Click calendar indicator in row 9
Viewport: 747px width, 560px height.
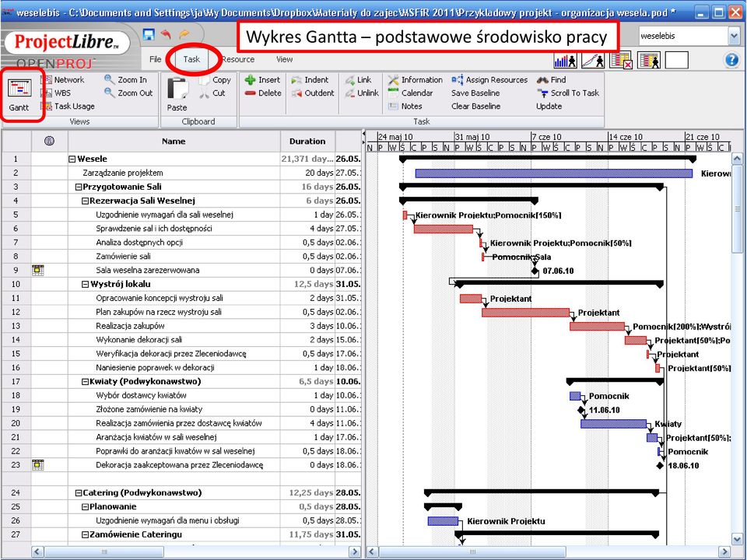point(37,271)
